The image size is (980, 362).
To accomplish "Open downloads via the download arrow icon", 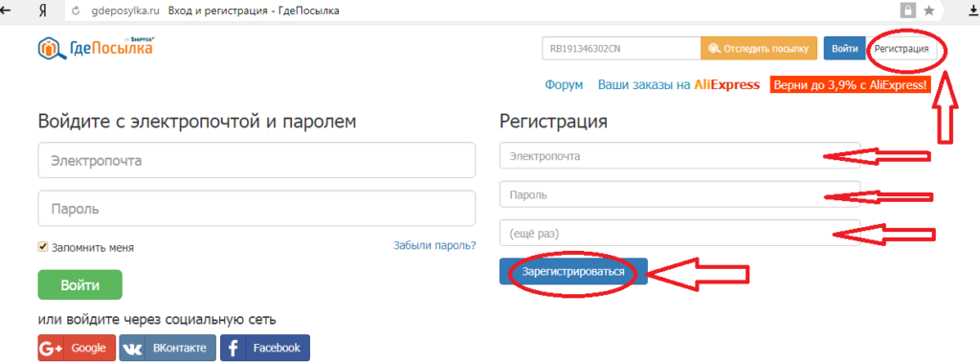I will coord(973,10).
